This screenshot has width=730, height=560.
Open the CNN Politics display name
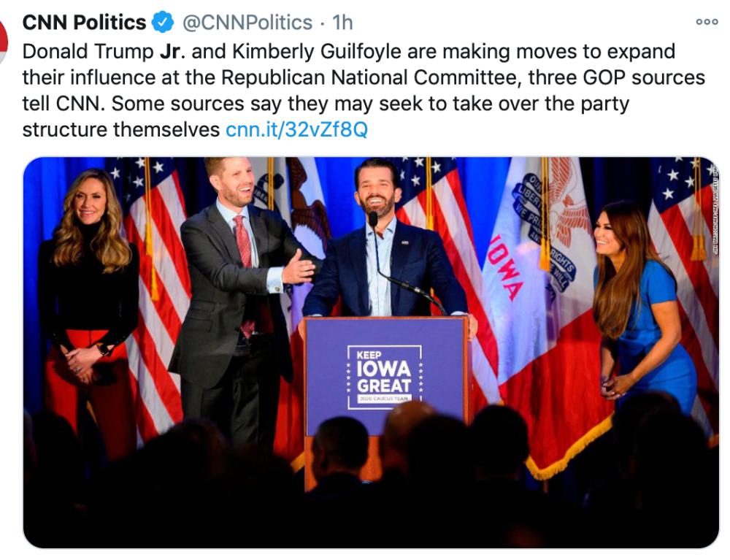84,23
